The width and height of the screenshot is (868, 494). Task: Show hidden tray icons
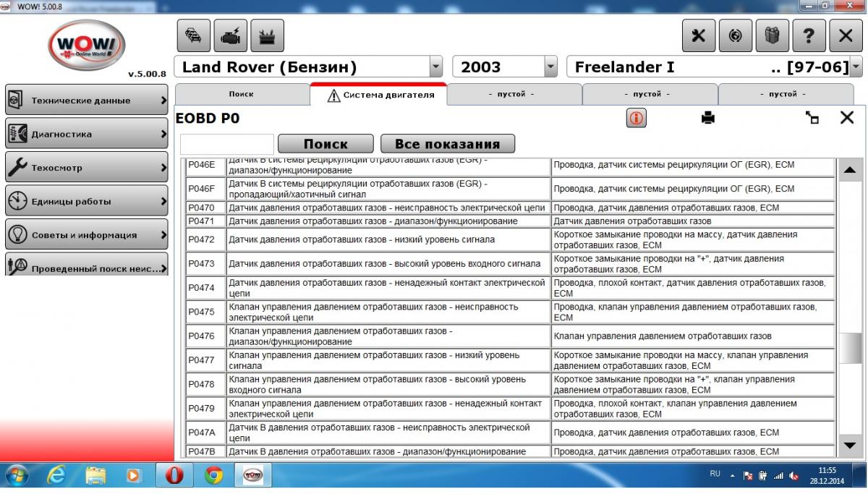(732, 476)
